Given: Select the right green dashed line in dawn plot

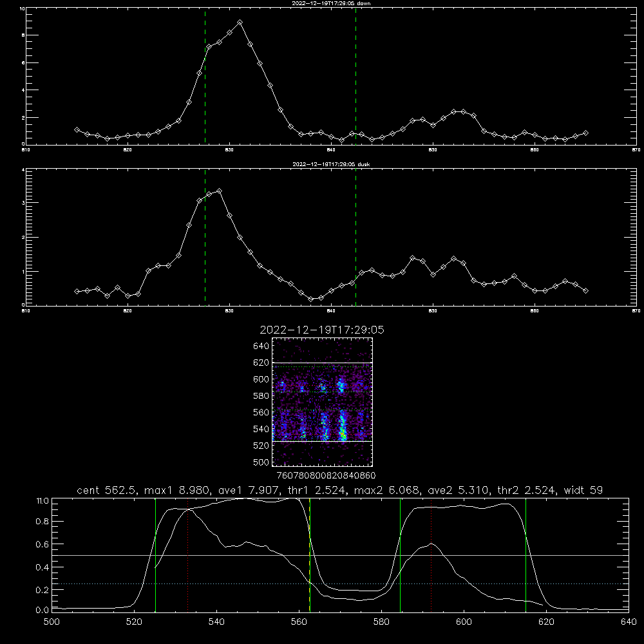Looking at the screenshot, I should [x=355, y=77].
